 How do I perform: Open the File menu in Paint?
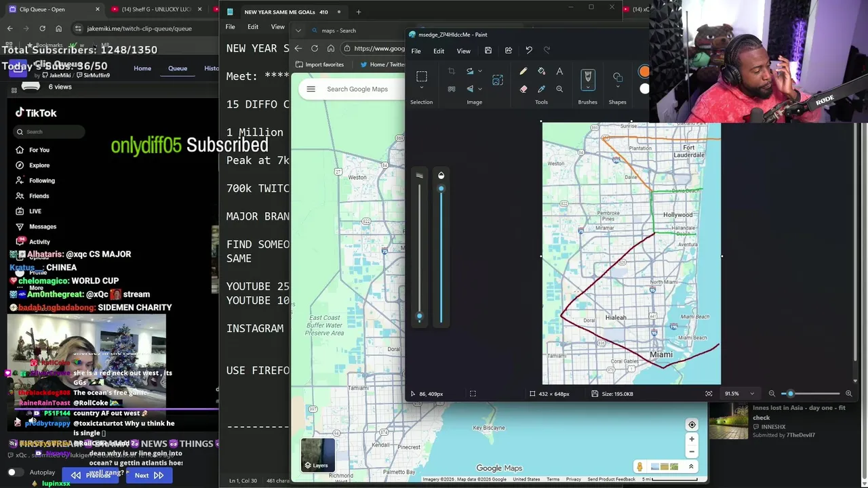coord(416,51)
